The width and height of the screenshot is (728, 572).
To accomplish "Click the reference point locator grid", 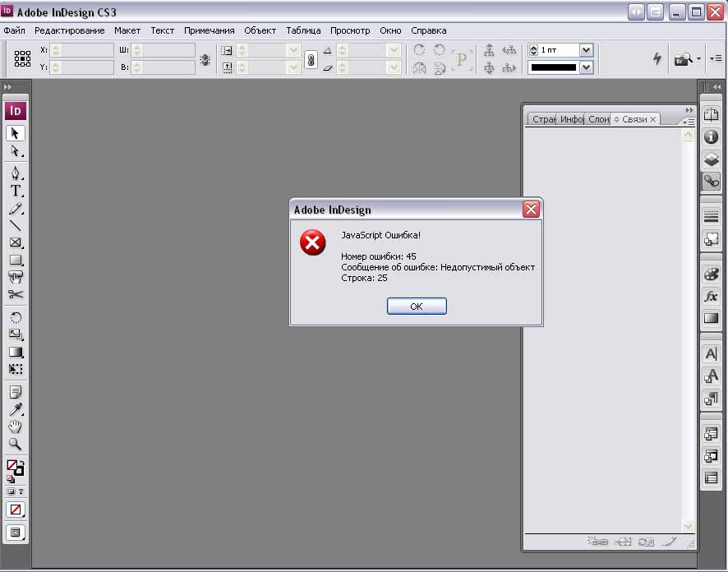I will 22,58.
